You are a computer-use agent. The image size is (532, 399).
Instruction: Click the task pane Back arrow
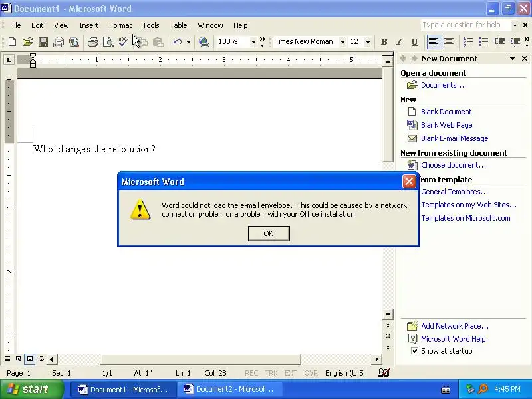pyautogui.click(x=403, y=59)
